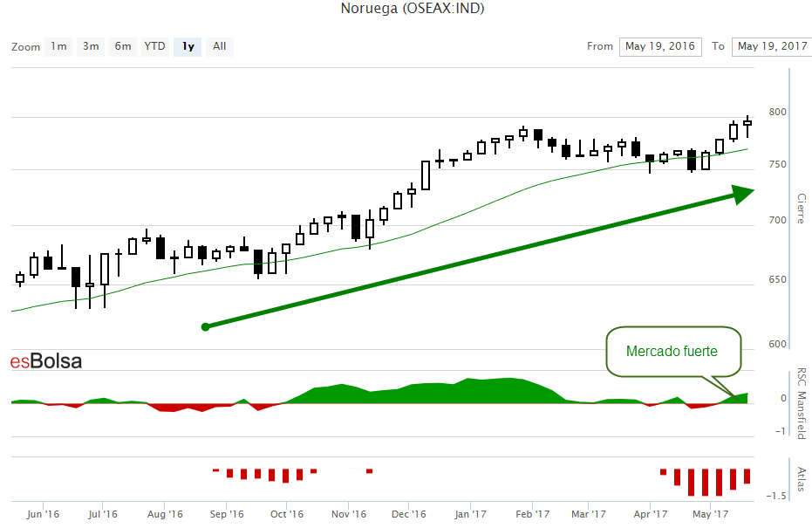Click the 700 price axis label
Image resolution: width=812 pixels, height=528 pixels.
pos(777,220)
